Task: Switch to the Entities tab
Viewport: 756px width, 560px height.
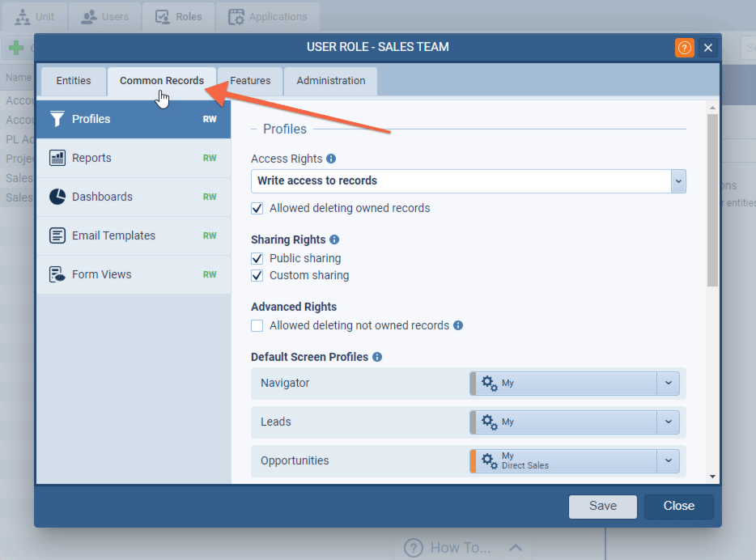Action: click(x=74, y=81)
